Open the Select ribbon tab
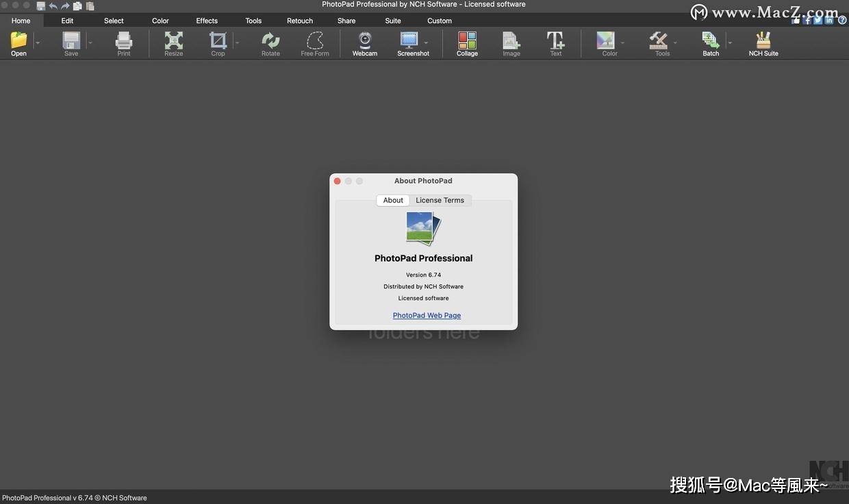849x504 pixels. point(114,21)
